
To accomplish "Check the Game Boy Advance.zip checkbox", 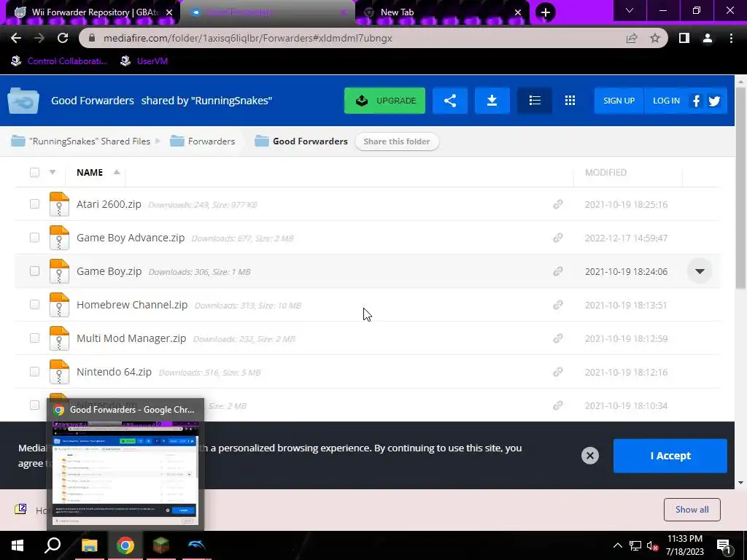I will click(34, 237).
